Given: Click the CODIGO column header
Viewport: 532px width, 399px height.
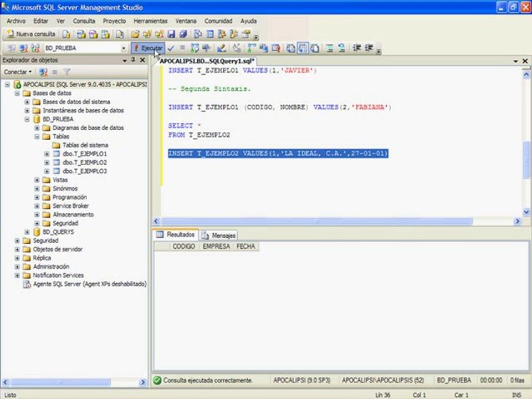Looking at the screenshot, I should (183, 246).
